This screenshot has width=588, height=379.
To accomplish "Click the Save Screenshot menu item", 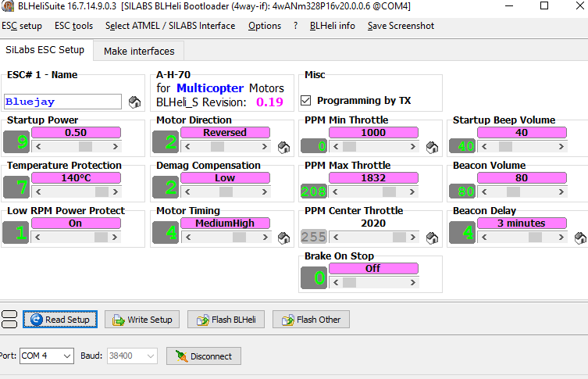I will click(401, 26).
